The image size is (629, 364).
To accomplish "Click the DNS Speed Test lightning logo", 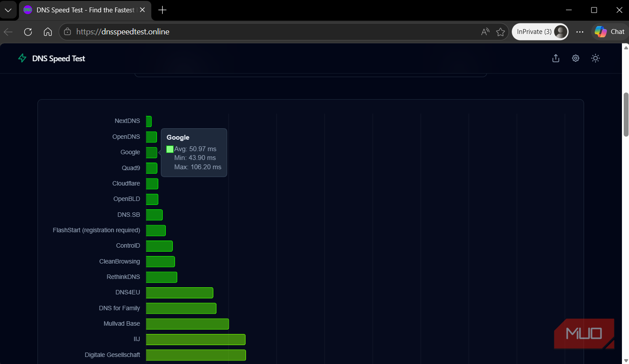I will (x=22, y=58).
